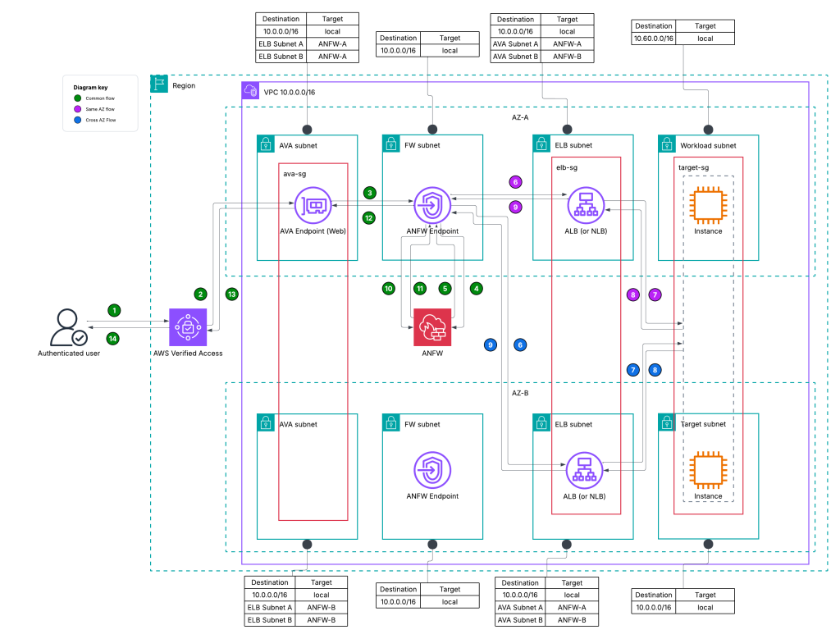Image resolution: width=840 pixels, height=639 pixels.
Task: Click the lock icon of AZ-A FW subnet
Action: (391, 144)
